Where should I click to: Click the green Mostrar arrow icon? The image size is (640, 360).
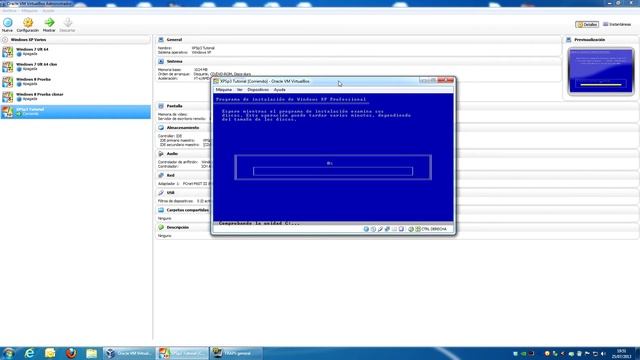point(49,22)
